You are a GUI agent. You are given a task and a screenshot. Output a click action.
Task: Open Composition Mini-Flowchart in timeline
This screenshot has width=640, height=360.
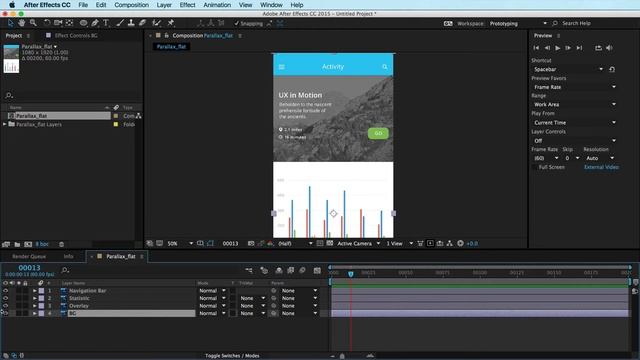(249, 270)
